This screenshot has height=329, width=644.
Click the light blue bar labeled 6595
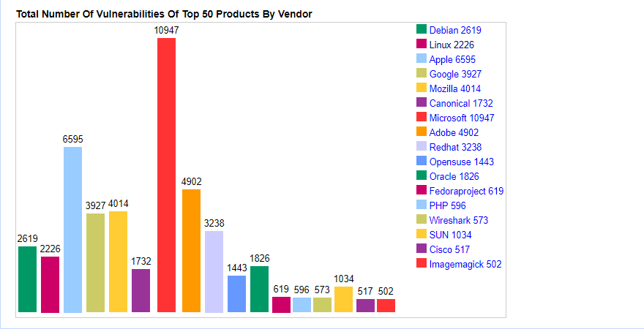tap(72, 230)
